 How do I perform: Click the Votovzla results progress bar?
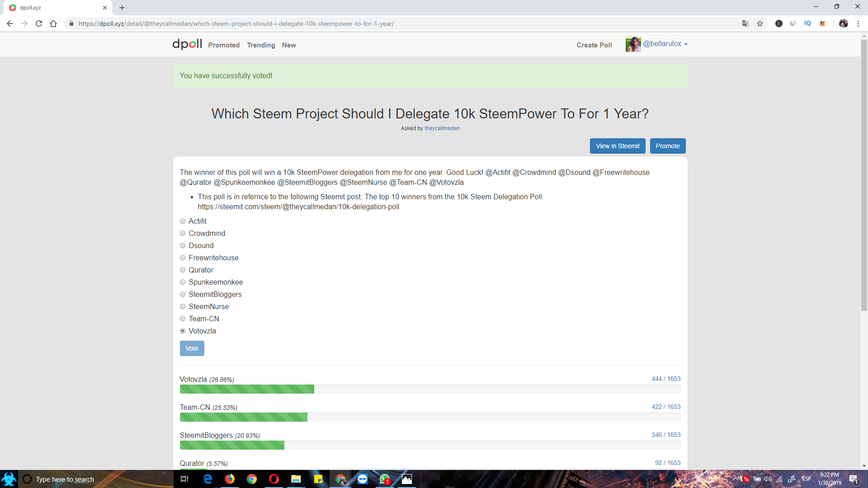click(x=429, y=389)
